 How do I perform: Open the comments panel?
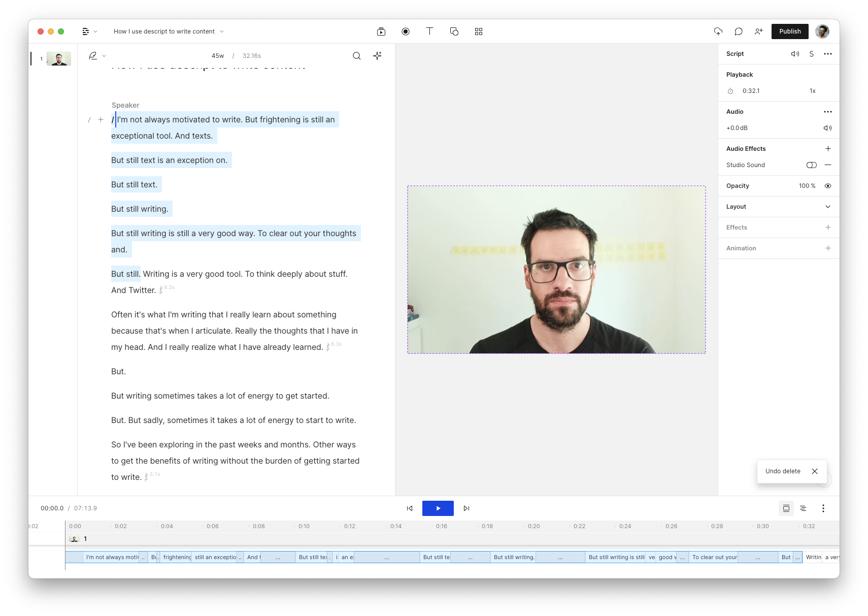739,31
